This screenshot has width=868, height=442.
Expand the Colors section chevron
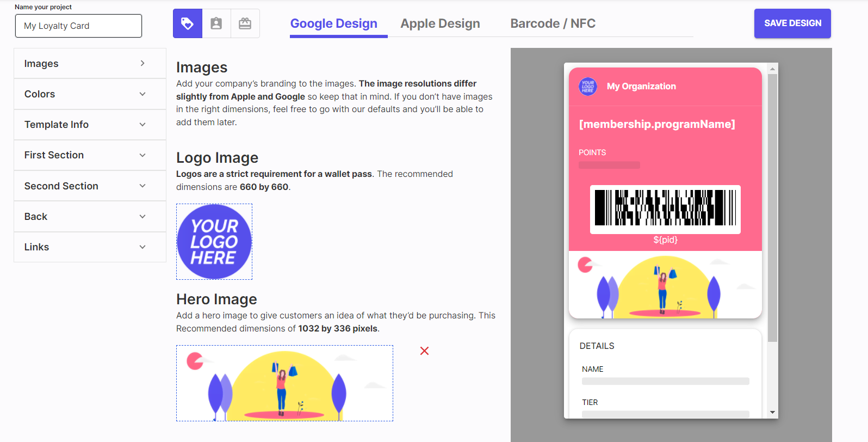click(142, 94)
